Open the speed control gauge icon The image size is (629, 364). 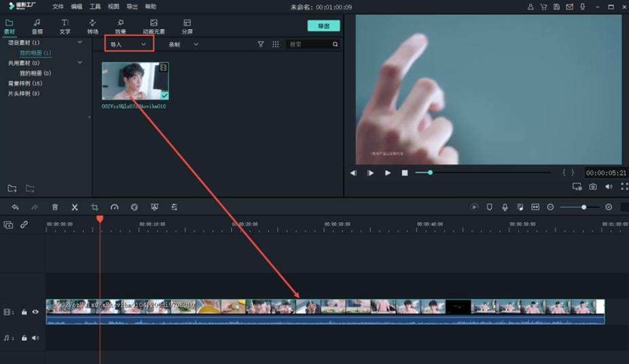(114, 207)
